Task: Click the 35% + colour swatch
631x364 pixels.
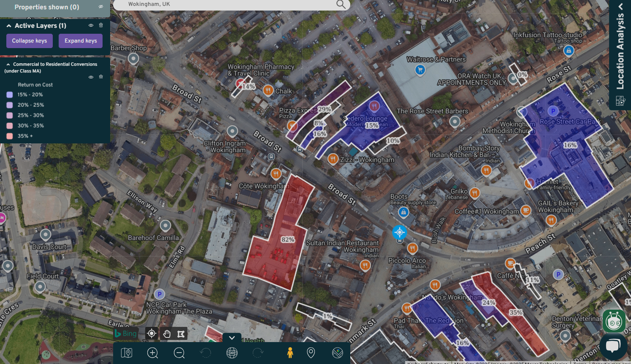Action: [10, 136]
